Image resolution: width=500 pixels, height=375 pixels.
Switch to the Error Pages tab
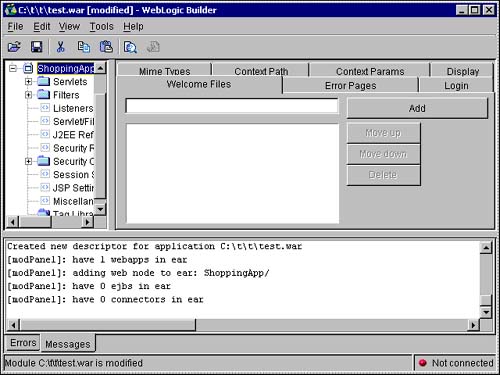pos(350,86)
